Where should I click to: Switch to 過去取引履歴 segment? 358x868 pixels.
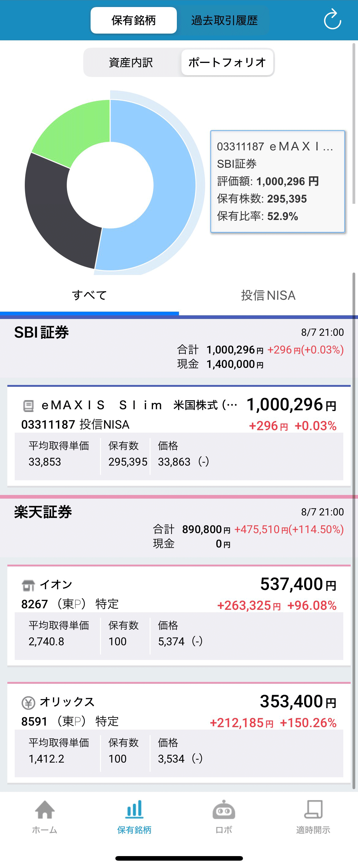(x=224, y=20)
